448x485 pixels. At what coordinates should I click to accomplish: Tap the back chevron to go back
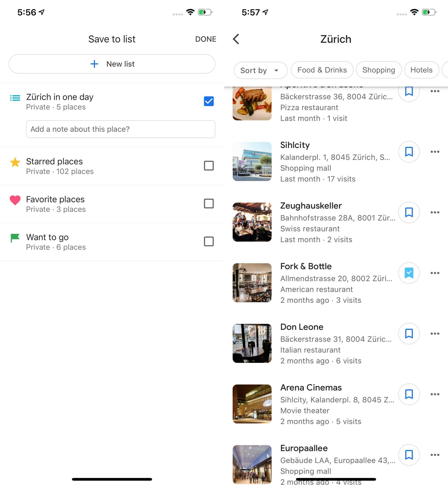tap(236, 39)
